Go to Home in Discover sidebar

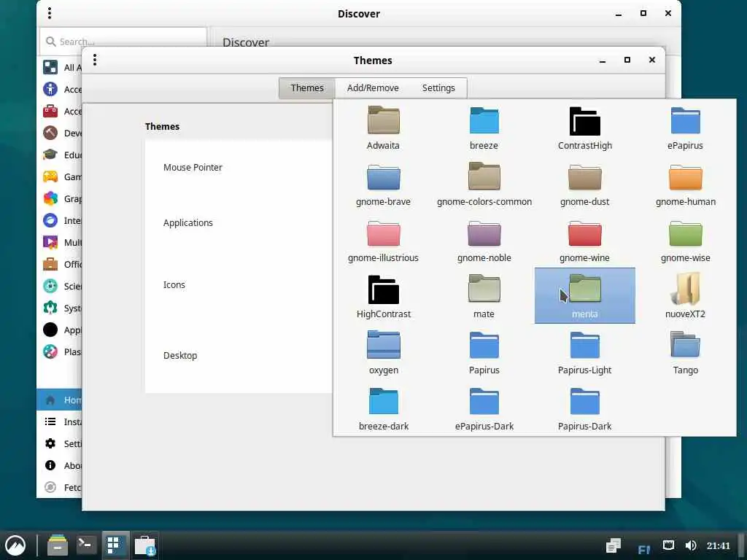click(x=60, y=400)
